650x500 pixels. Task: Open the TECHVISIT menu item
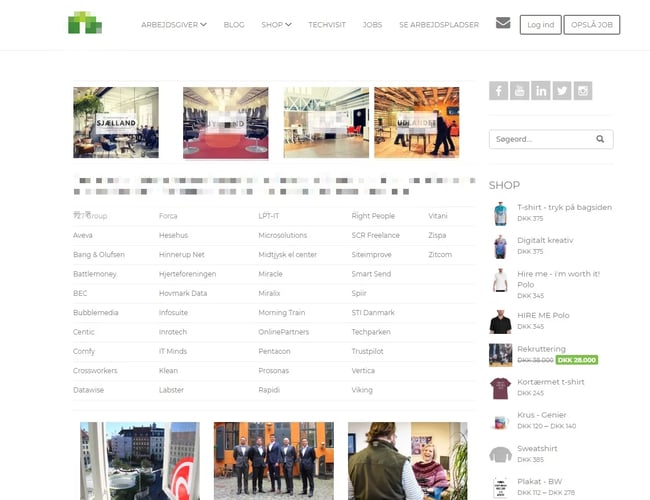click(x=327, y=24)
